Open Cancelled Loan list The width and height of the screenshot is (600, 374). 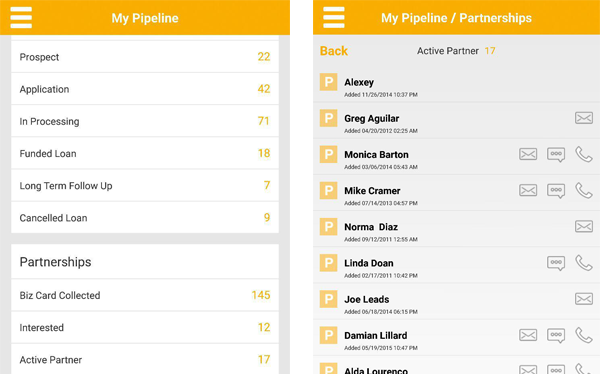(x=145, y=217)
